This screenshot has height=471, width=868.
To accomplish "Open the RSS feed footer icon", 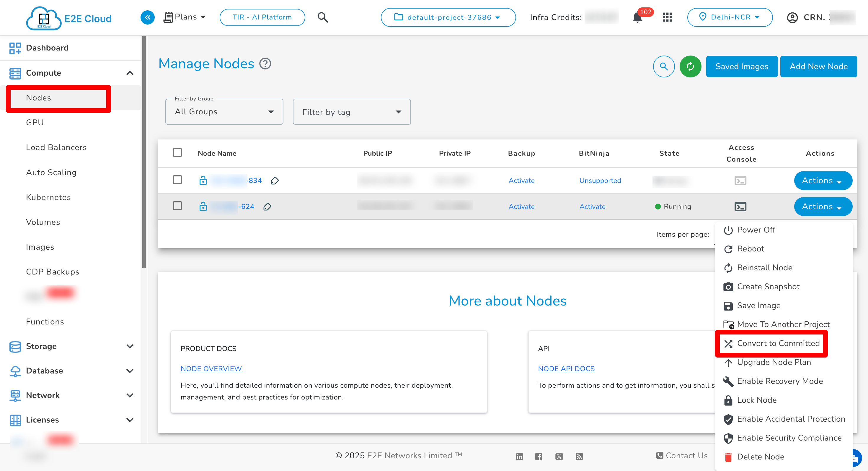I will click(579, 457).
